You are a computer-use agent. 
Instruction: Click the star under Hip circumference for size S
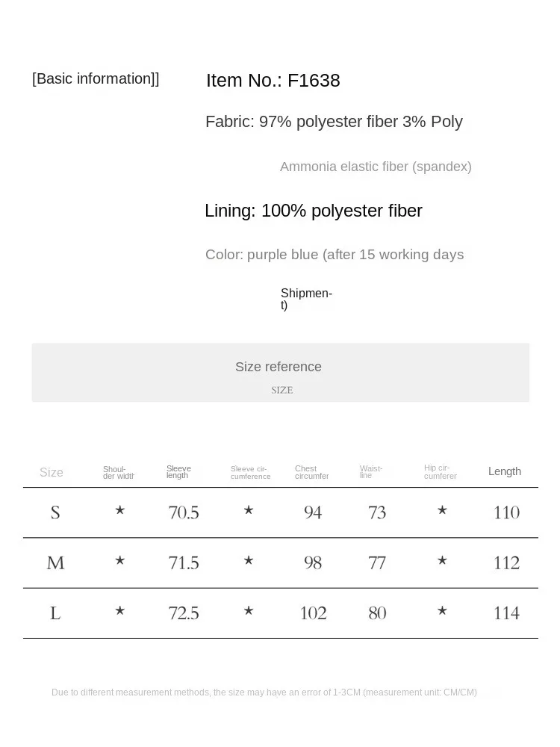(442, 511)
